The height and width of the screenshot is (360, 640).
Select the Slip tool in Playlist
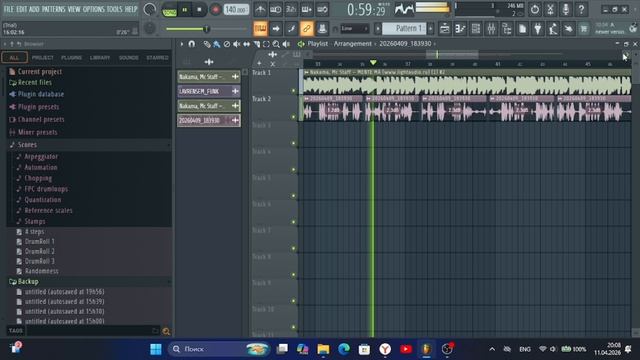[247, 44]
